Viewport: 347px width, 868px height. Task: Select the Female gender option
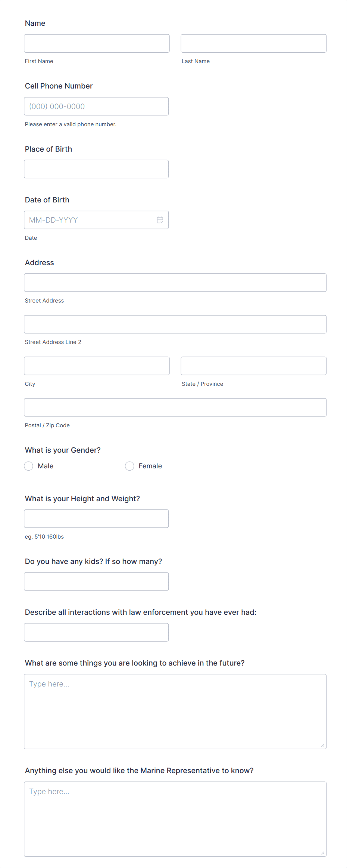(x=129, y=466)
